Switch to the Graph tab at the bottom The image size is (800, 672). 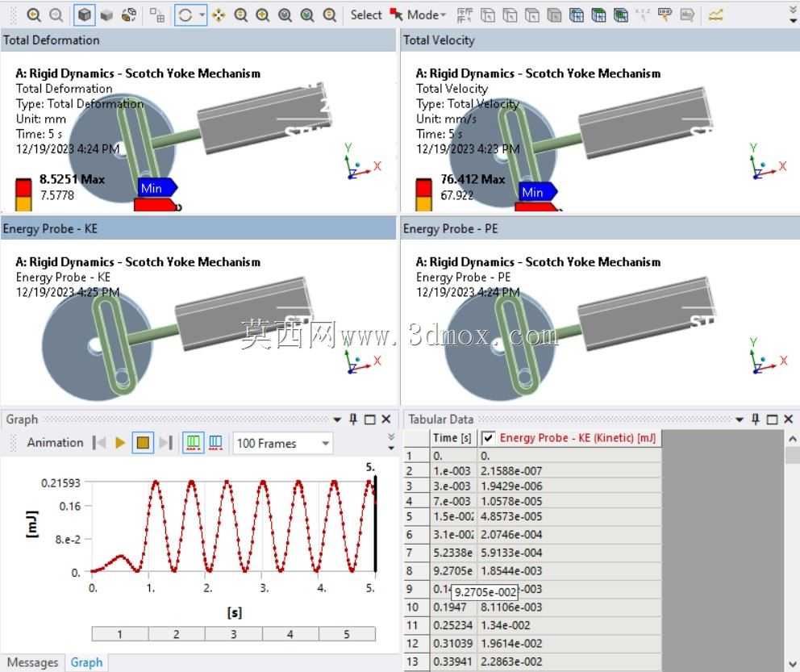pos(86,662)
